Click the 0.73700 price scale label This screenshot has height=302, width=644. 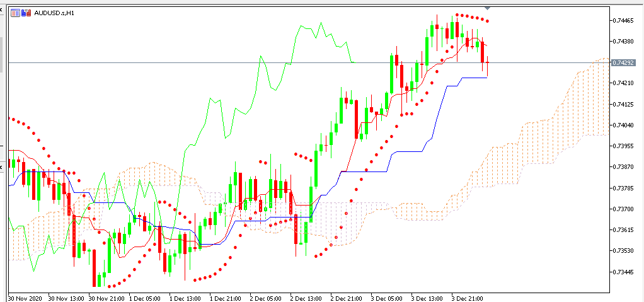pos(623,209)
